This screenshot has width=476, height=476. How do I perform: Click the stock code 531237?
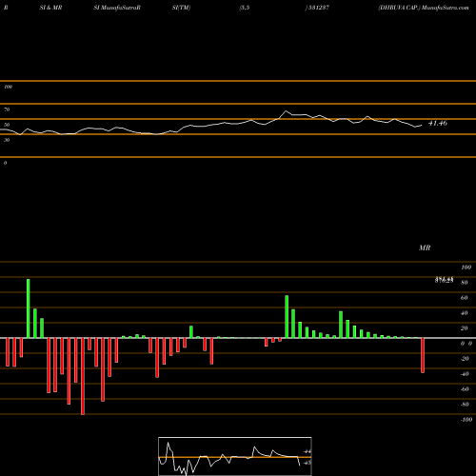pos(318,8)
